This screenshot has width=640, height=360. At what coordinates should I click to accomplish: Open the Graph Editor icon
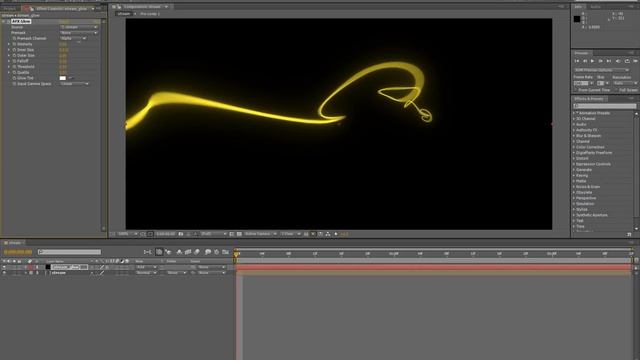(225, 252)
